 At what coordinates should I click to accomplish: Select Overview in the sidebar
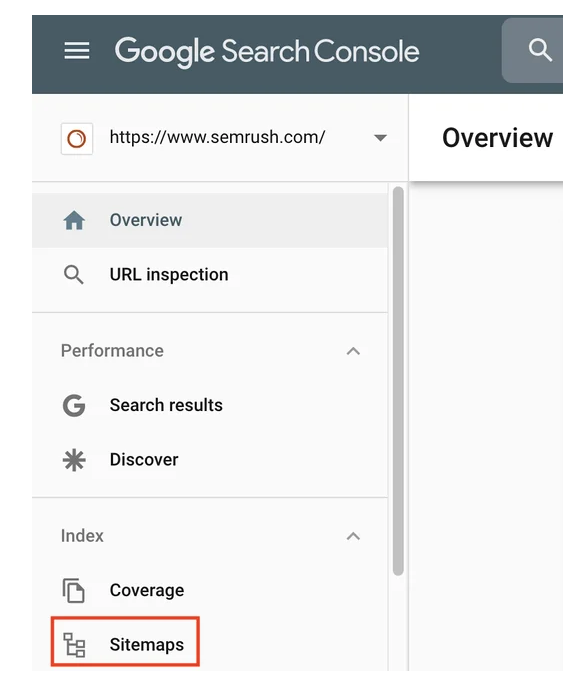pos(210,220)
